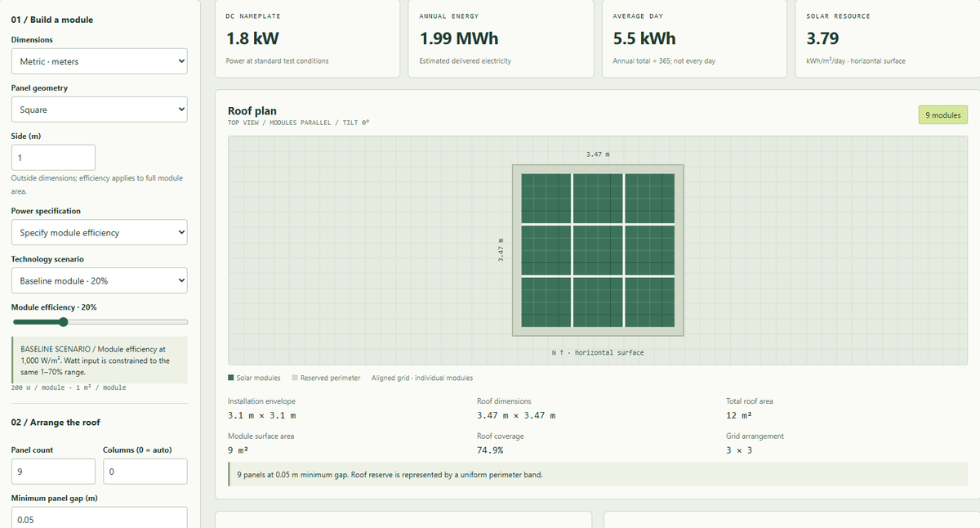The image size is (980, 528).
Task: Click the Average Day 5.5 kWh value
Action: (644, 38)
